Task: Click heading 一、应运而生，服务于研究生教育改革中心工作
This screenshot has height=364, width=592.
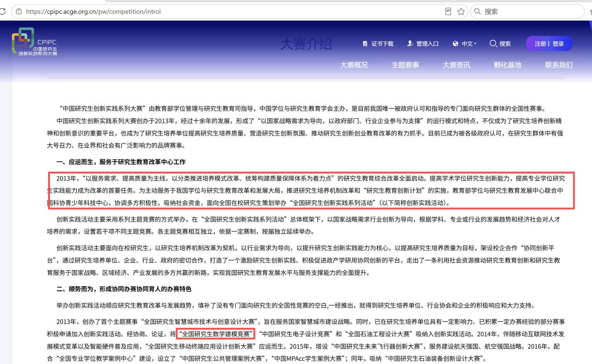Action: click(x=121, y=162)
